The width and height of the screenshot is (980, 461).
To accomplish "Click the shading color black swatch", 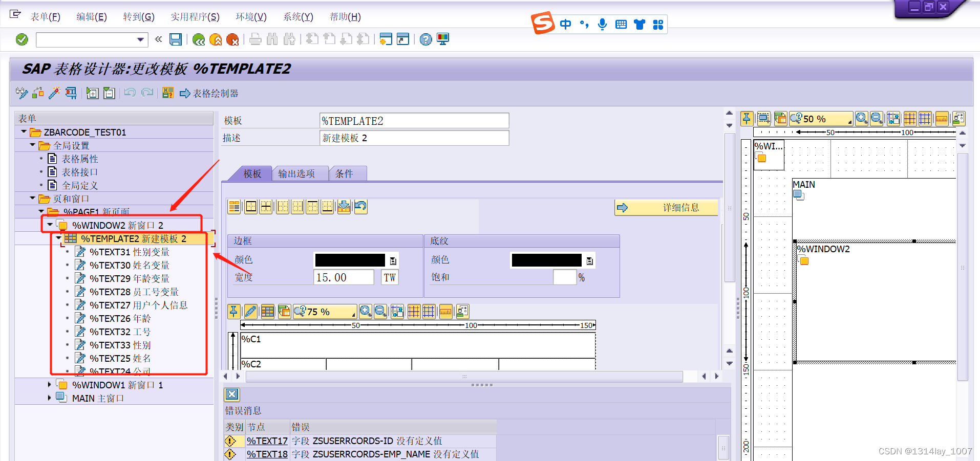I will coord(546,260).
